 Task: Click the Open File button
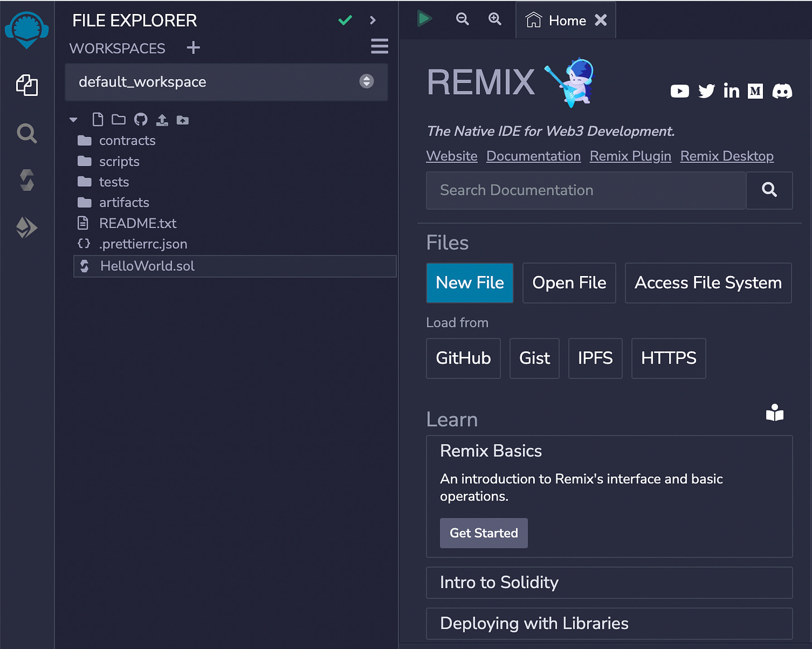coord(569,283)
